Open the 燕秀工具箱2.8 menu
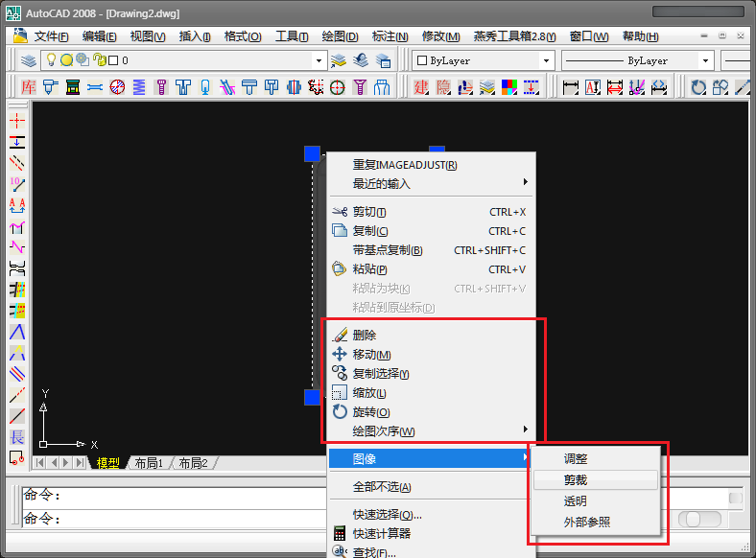This screenshot has height=558, width=756. [514, 36]
